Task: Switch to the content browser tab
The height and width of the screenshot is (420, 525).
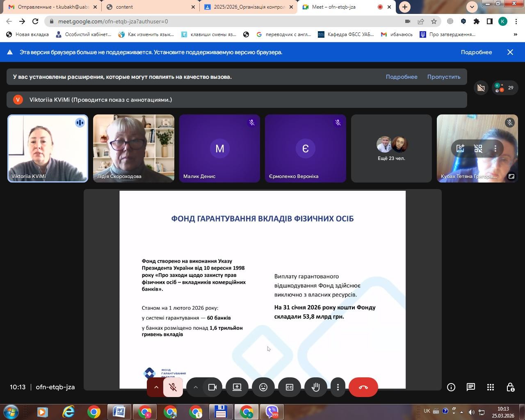Action: coord(150,7)
